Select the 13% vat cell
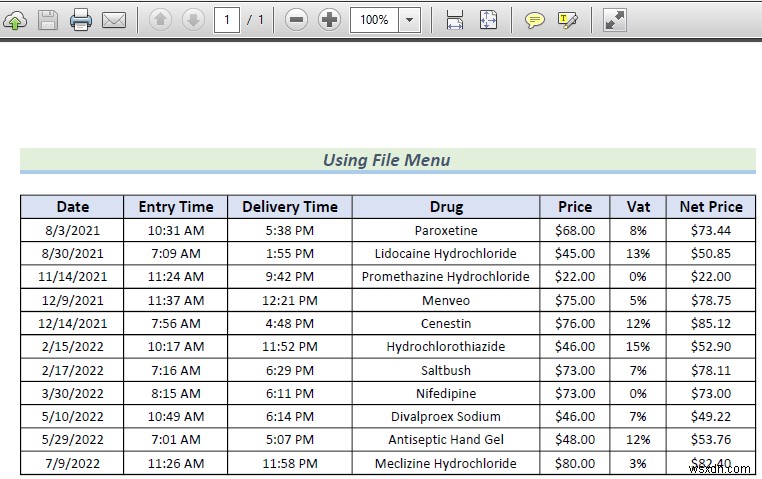The width and height of the screenshot is (762, 479). tap(638, 254)
